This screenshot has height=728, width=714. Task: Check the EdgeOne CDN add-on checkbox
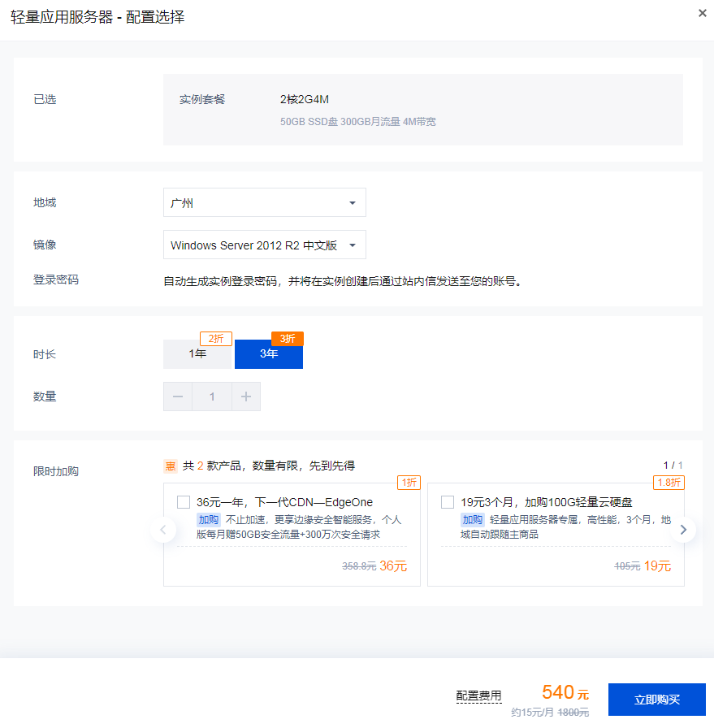(184, 502)
